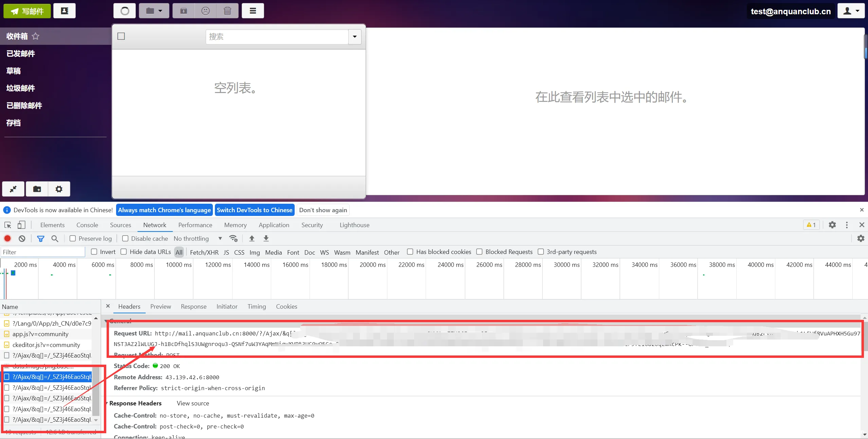This screenshot has width=868, height=439.
Task: Switch to the Console panel
Action: [87, 225]
